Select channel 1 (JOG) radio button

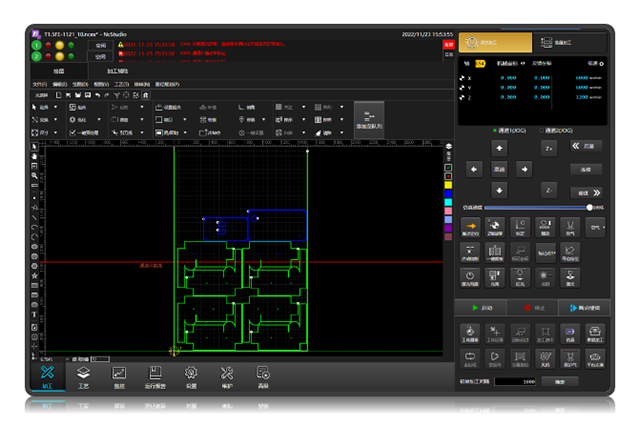point(494,130)
